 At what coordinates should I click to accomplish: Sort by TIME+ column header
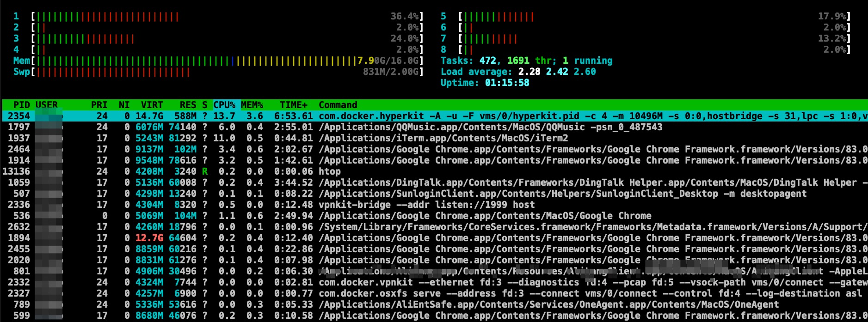pos(294,105)
